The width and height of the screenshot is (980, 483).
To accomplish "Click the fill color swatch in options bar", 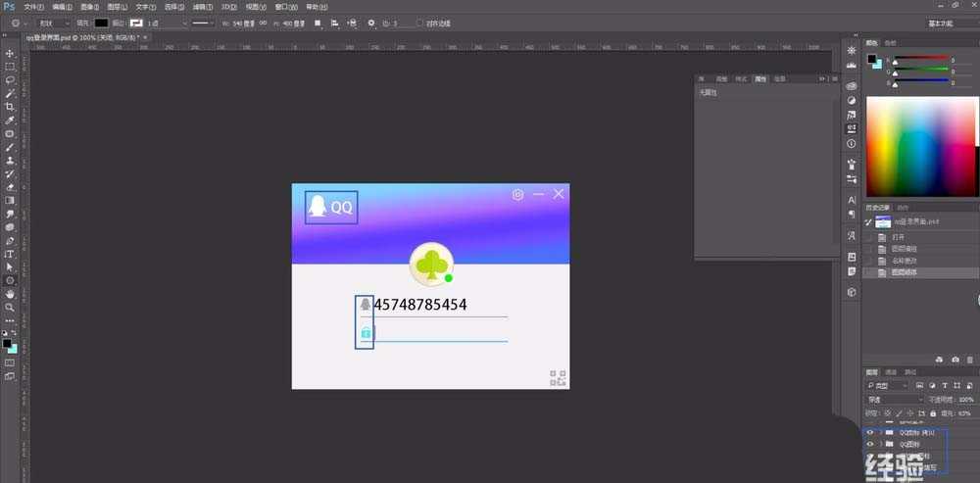I will [101, 23].
